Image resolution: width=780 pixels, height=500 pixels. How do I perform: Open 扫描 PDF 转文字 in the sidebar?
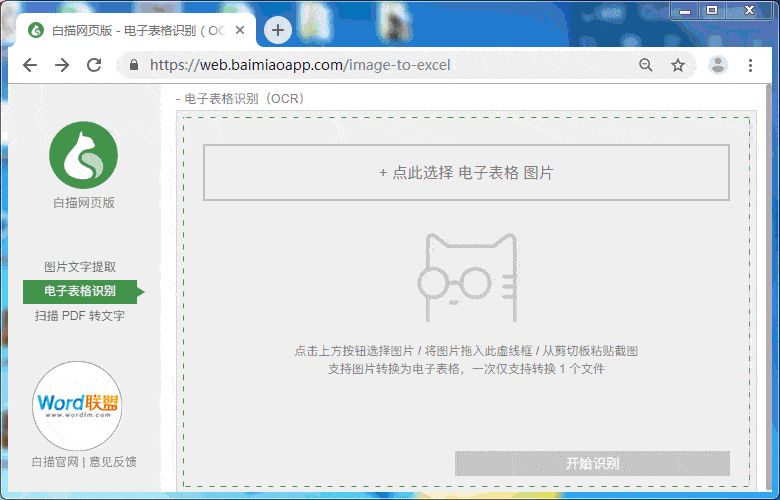[80, 315]
